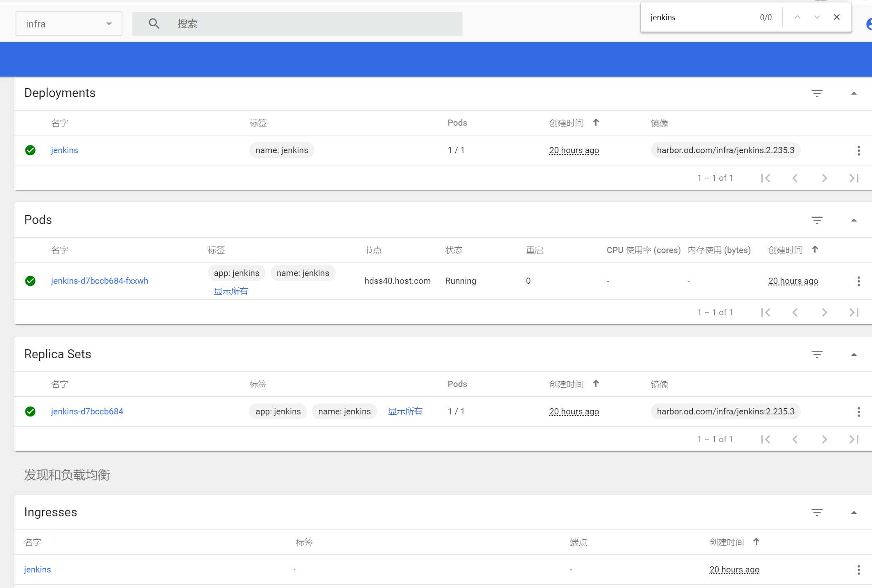The width and height of the screenshot is (872, 588).
Task: Click jenkins deployment harbor image chip
Action: (725, 150)
